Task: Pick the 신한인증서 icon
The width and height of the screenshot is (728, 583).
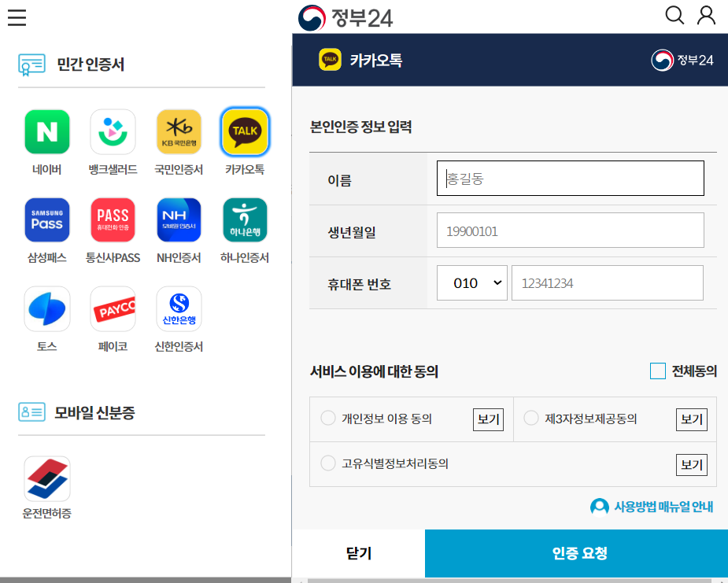Action: click(x=179, y=308)
